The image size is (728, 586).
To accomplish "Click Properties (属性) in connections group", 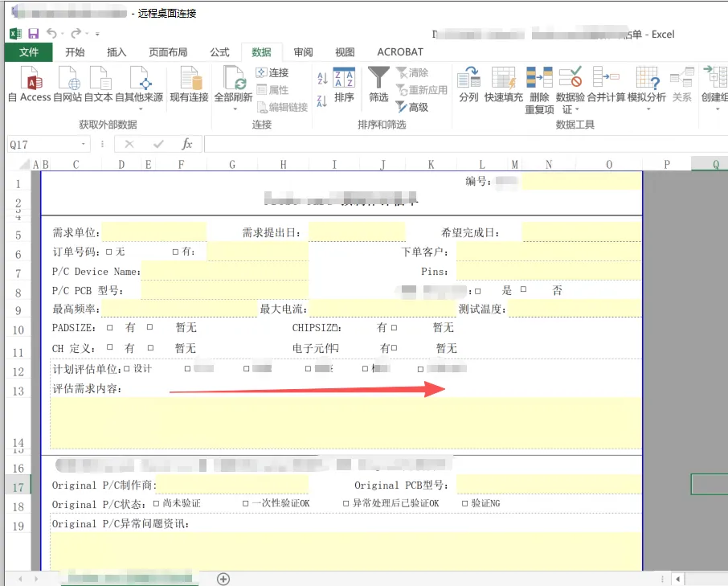I will coord(272,89).
